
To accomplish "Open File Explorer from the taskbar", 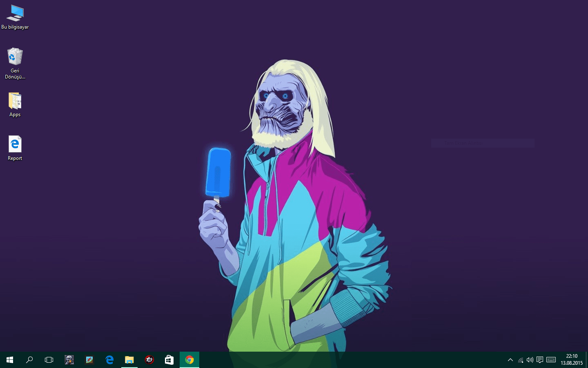I will coord(129,360).
